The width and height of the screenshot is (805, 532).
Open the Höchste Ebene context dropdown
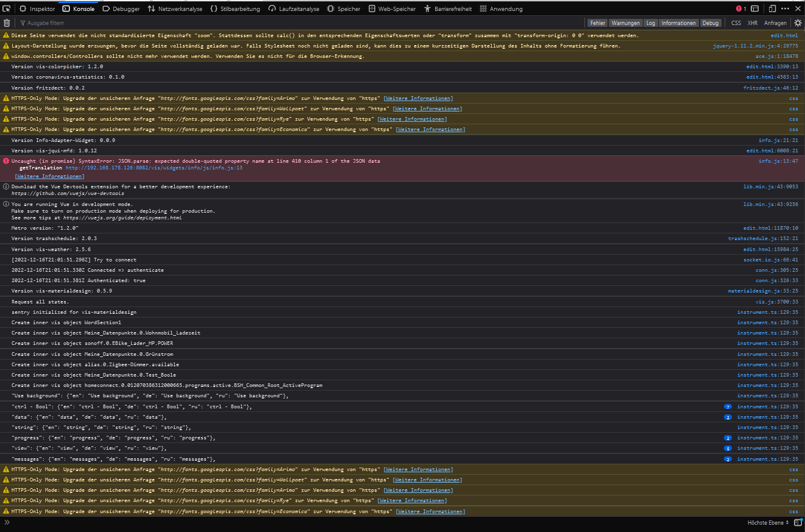(768, 522)
